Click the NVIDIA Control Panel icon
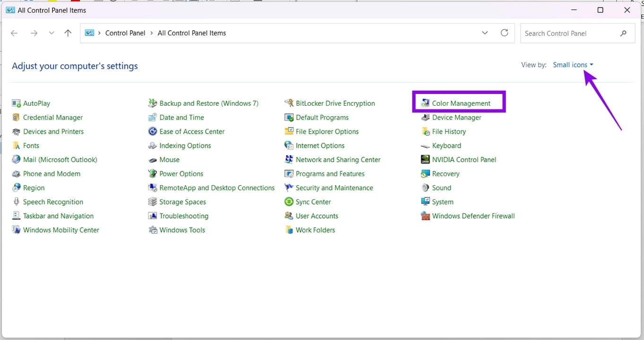 [x=425, y=160]
